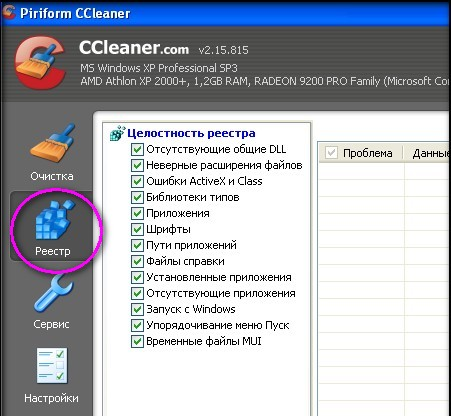Select the Реестр registry section icon
This screenshot has width=451, height=416.
click(x=54, y=219)
